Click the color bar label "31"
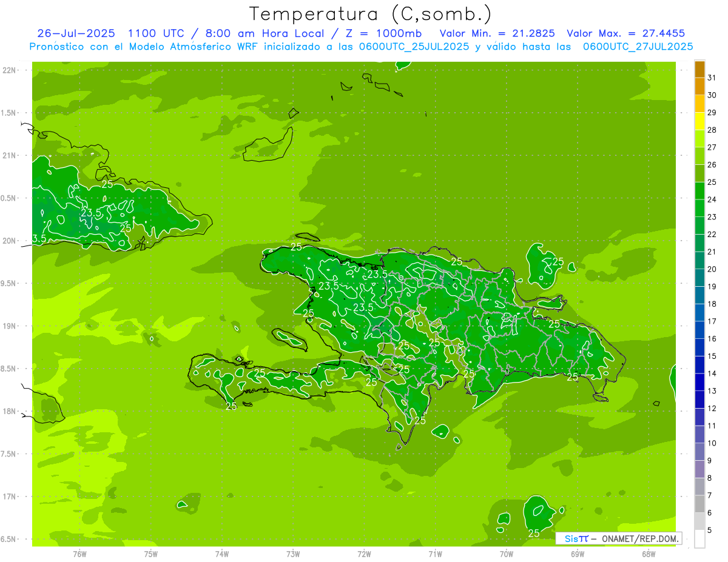This screenshot has width=728, height=562. click(x=712, y=78)
